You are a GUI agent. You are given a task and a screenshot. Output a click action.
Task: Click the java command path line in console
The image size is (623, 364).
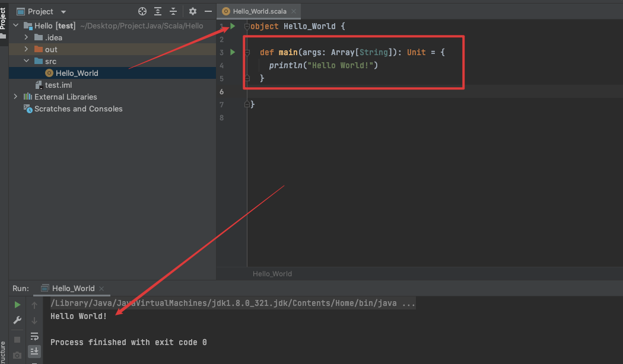[233, 304]
